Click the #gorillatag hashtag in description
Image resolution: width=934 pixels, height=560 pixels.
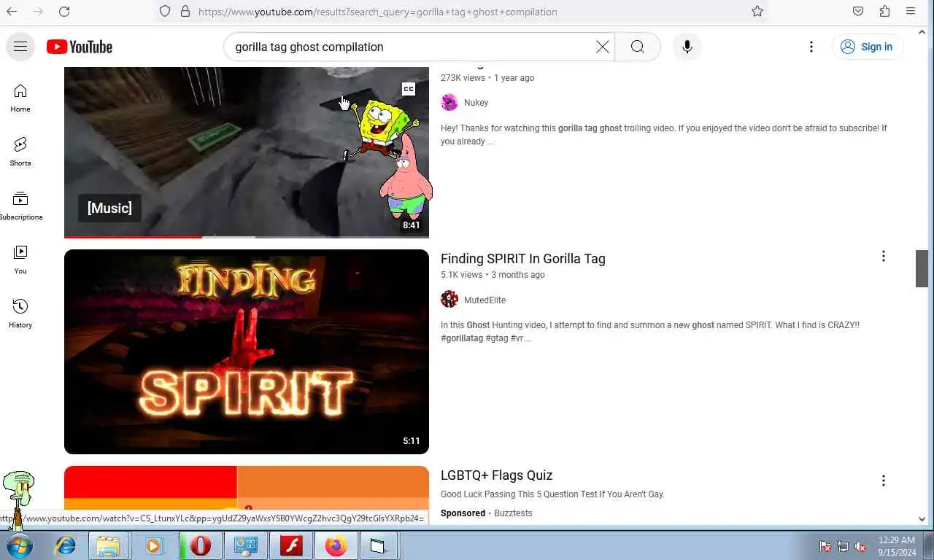coord(462,338)
